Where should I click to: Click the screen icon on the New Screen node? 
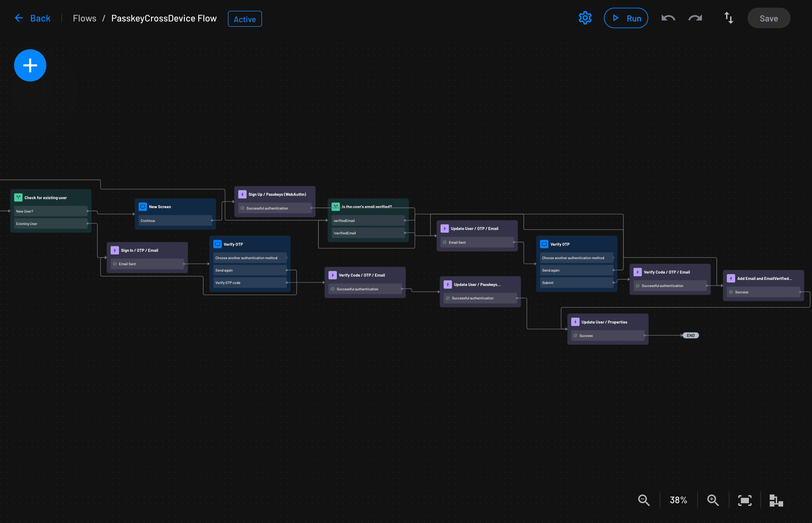click(142, 207)
